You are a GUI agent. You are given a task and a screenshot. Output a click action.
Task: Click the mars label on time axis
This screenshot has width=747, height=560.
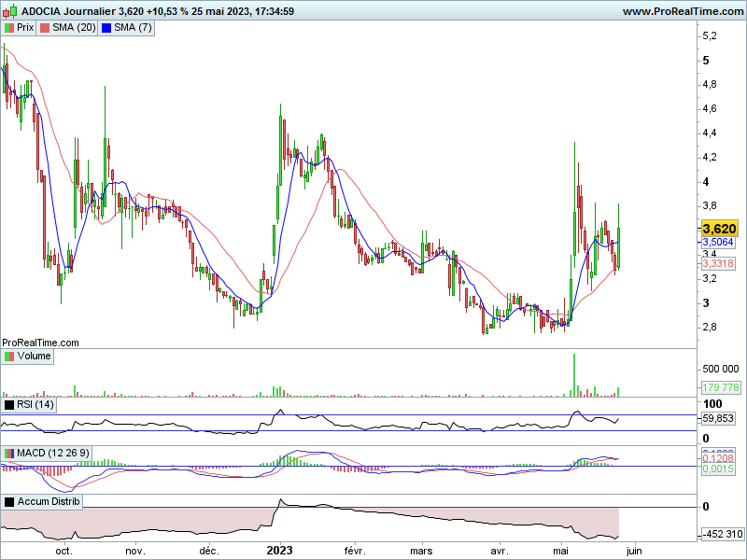point(421,552)
